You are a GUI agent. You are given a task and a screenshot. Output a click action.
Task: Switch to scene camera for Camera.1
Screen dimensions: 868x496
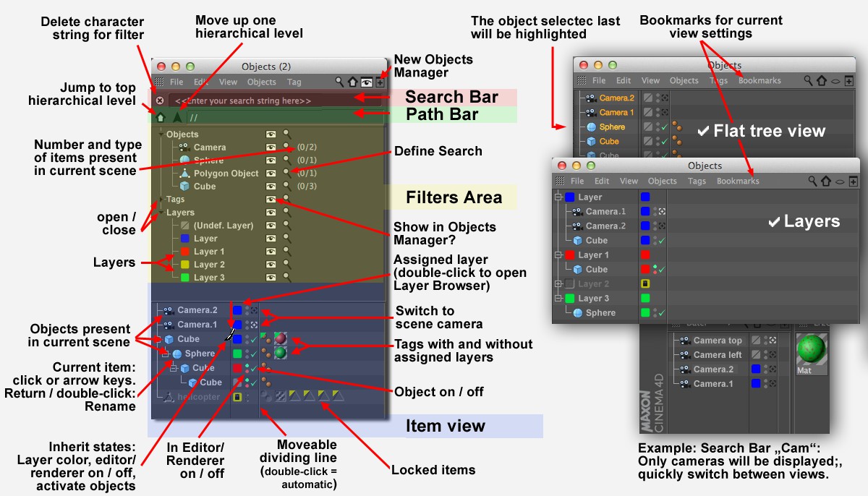[x=254, y=325]
